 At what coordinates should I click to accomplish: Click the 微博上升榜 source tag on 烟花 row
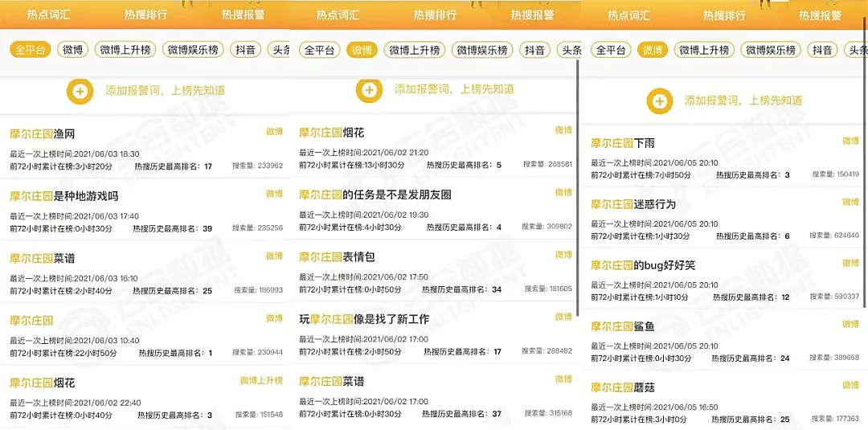[261, 380]
